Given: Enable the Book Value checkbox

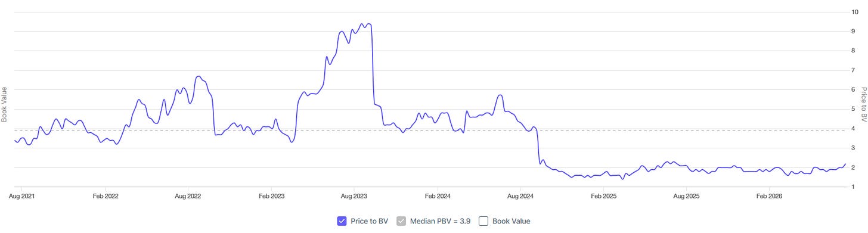Looking at the screenshot, I should pyautogui.click(x=483, y=221).
